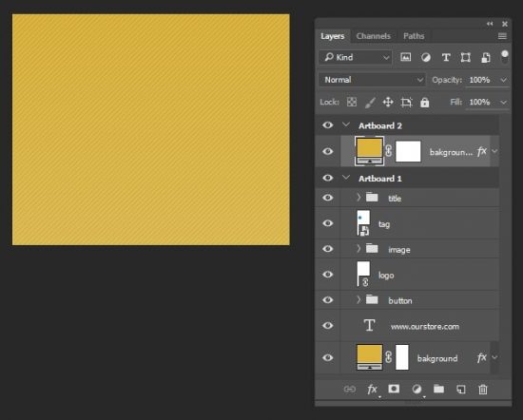Click mask link icon on Artboard 2 bakgroun layer
523x420 pixels.
pos(389,151)
